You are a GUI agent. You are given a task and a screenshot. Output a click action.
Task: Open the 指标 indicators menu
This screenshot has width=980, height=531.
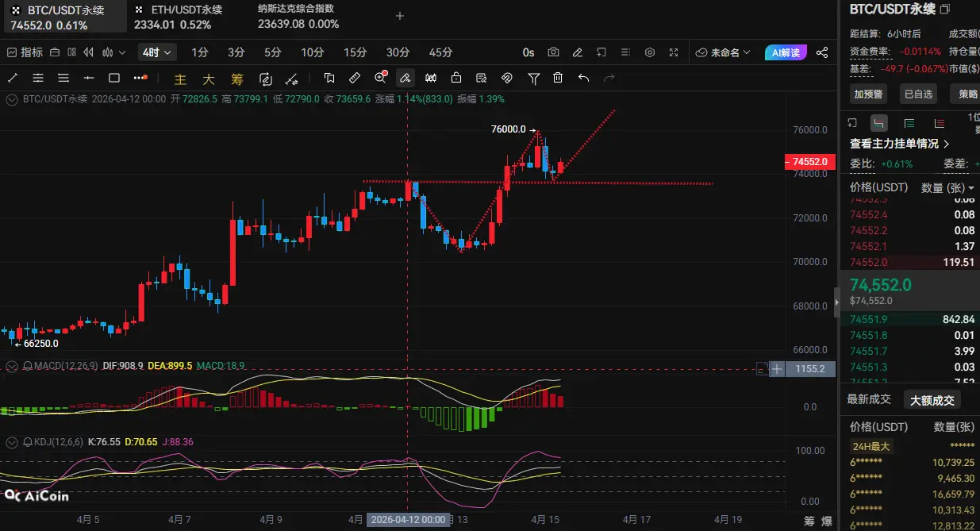coord(25,52)
